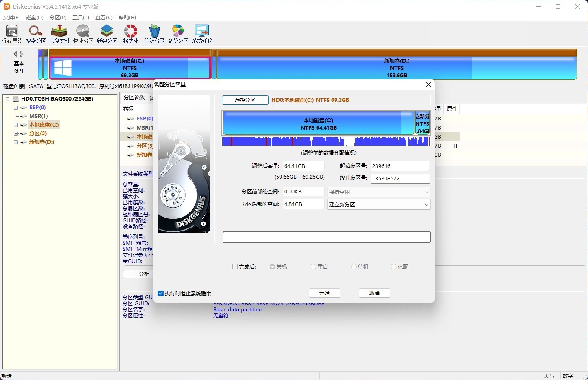
Task: Click the New Partition (新建分区) icon
Action: (x=107, y=34)
